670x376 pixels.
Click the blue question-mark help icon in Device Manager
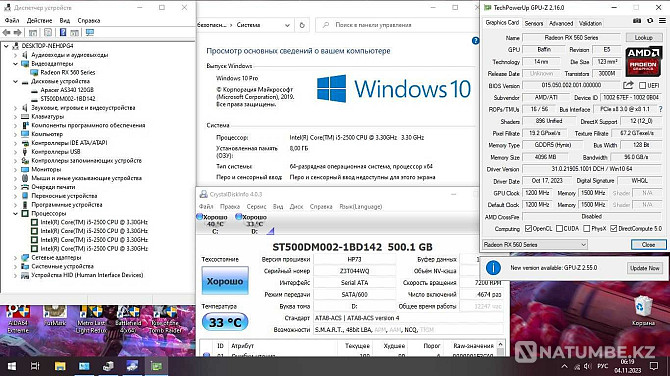tap(63, 32)
